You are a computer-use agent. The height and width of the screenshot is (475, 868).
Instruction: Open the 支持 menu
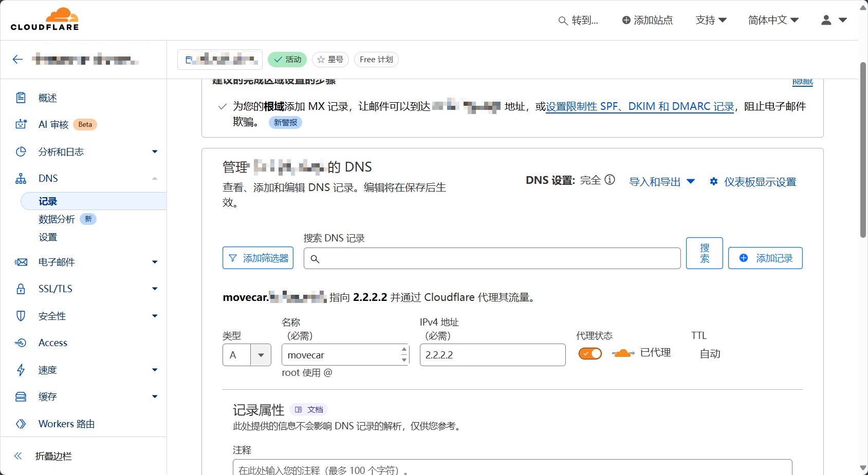tap(711, 20)
